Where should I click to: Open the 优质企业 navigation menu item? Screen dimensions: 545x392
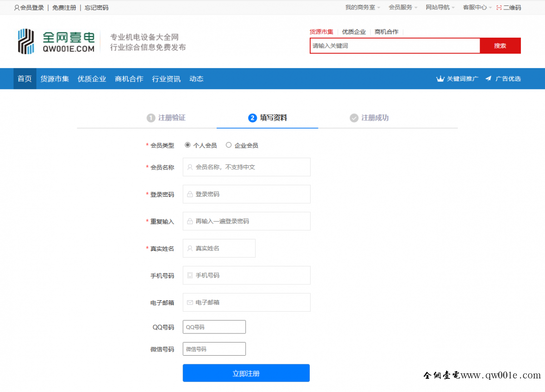(x=92, y=79)
